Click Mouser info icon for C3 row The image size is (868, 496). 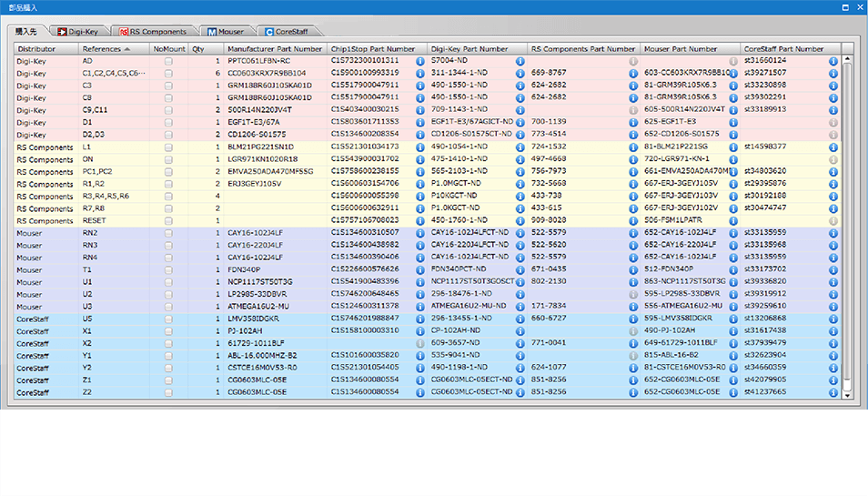point(733,86)
